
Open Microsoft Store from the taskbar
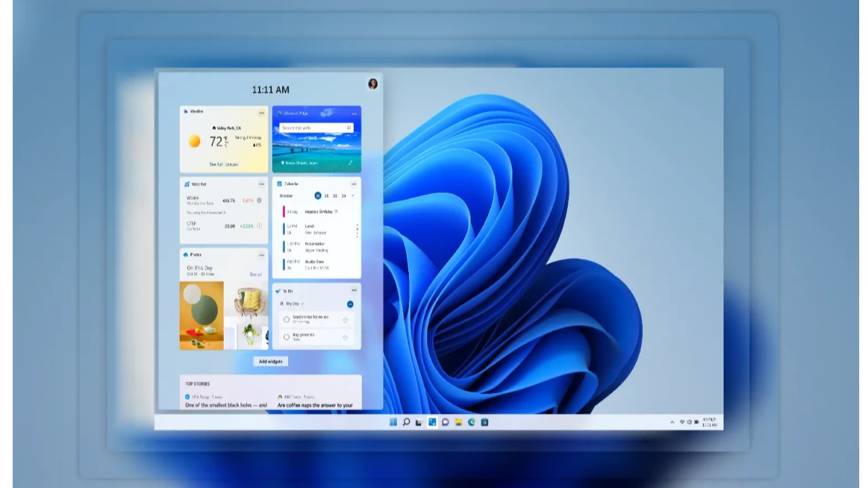coord(484,422)
